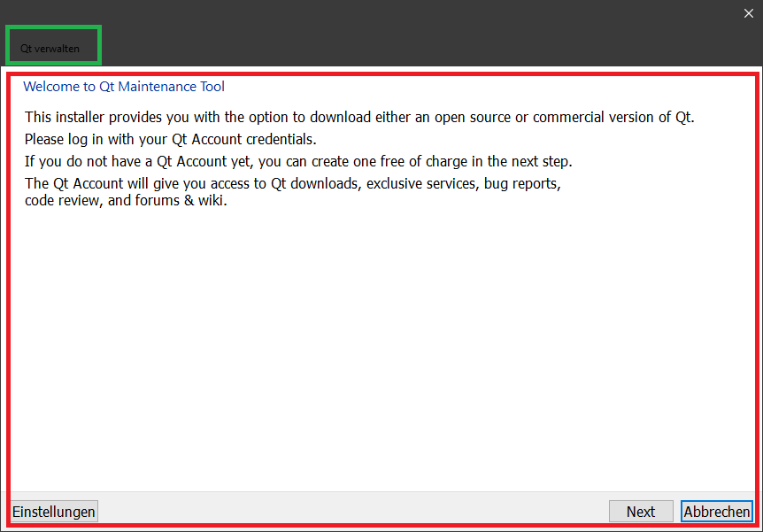Click the Abbrechen button
Screen dimensions: 763x532
tap(716, 512)
